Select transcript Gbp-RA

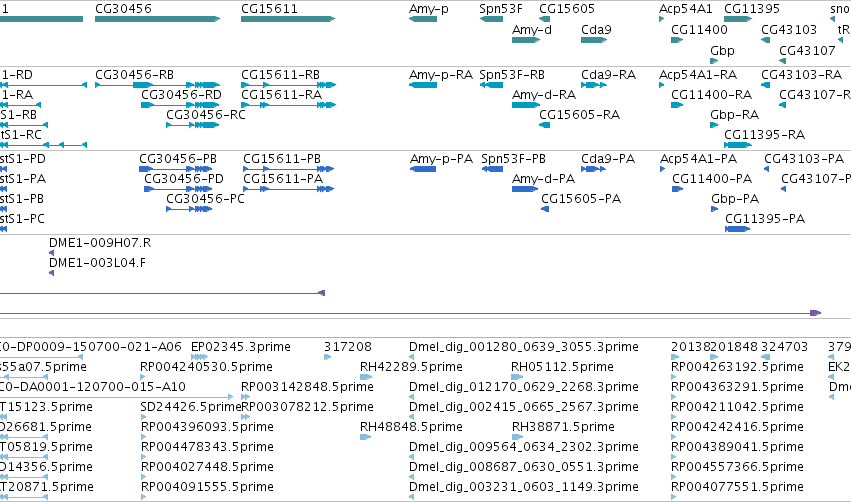click(734, 115)
